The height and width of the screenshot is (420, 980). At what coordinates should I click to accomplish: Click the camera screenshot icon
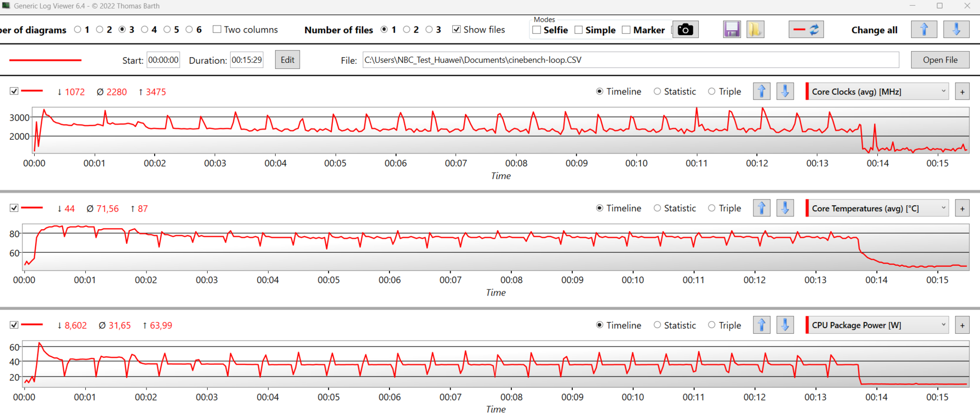685,30
